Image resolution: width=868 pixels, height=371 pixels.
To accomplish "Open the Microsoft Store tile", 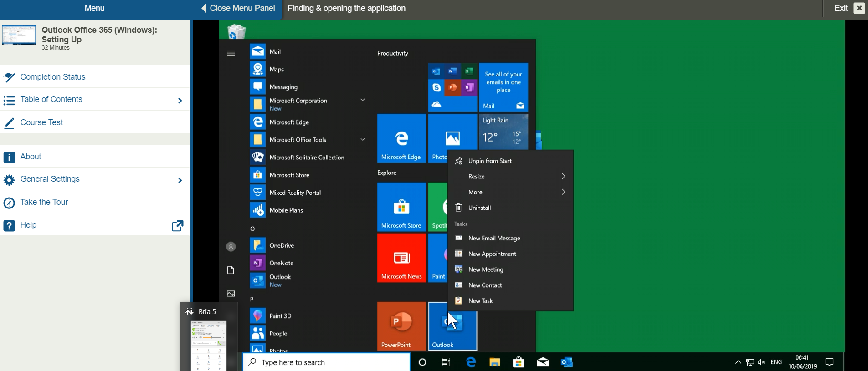I will (401, 207).
